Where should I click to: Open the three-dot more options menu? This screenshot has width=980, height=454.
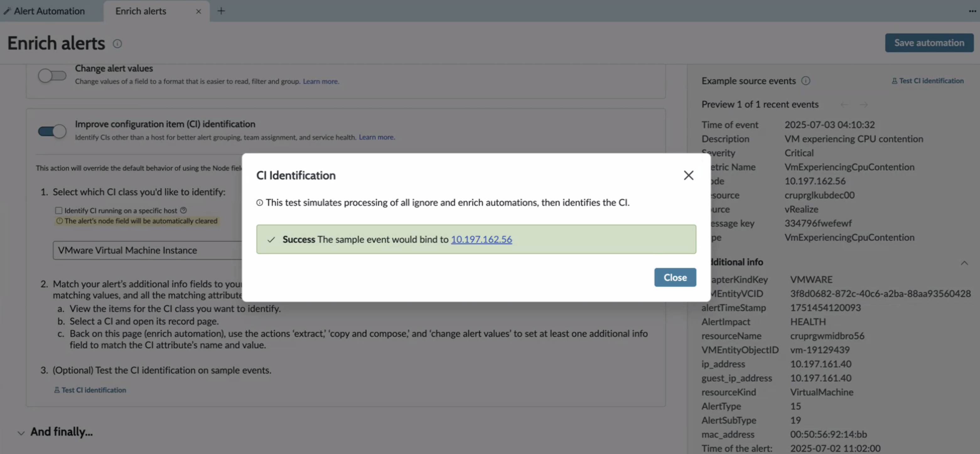[972, 11]
